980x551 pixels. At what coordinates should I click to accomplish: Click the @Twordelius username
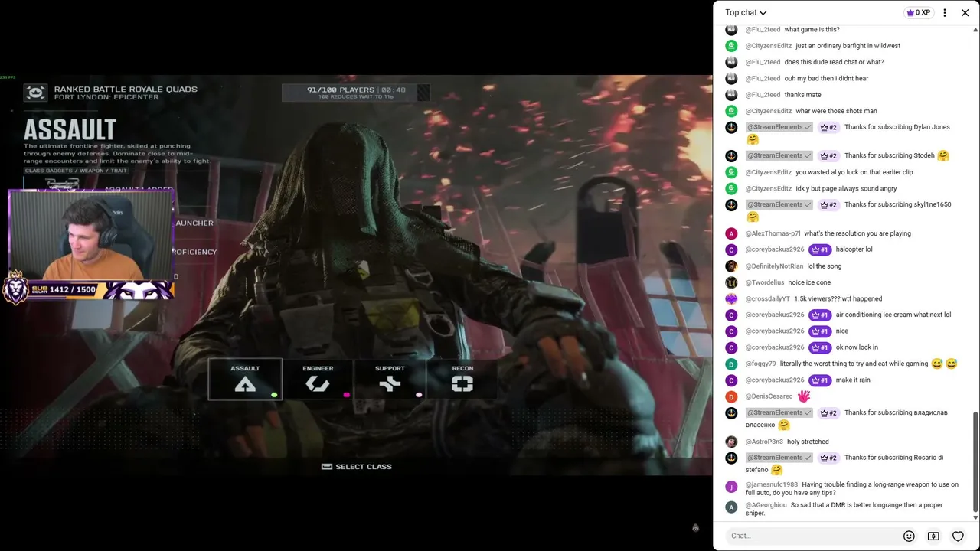click(765, 282)
